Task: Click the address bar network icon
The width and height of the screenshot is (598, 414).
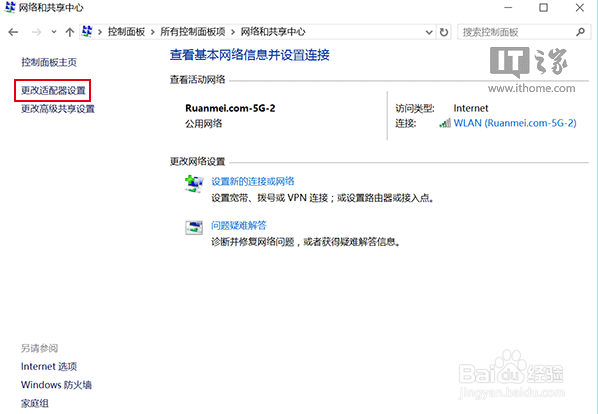Action: click(x=87, y=32)
